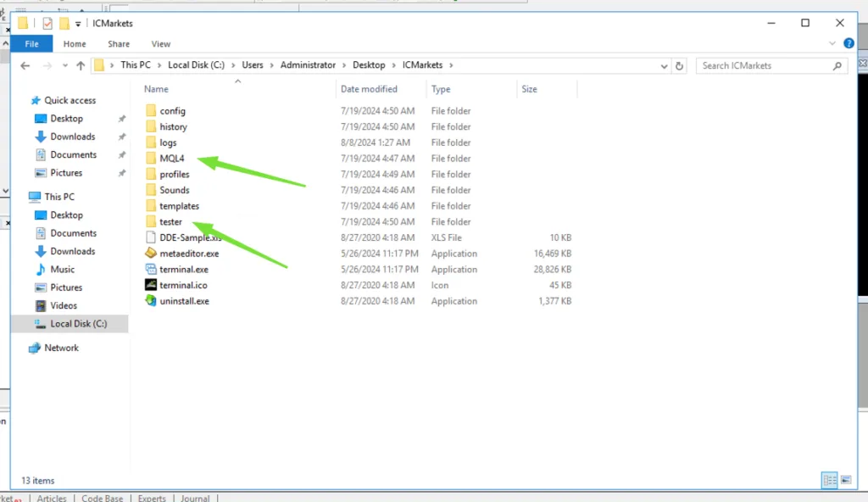This screenshot has width=868, height=502.
Task: Open the File menu
Action: click(32, 44)
